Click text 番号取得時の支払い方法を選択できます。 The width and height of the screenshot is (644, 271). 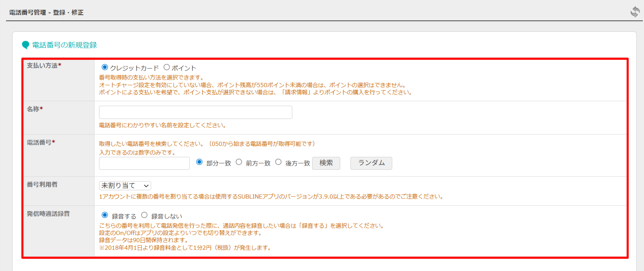[152, 78]
